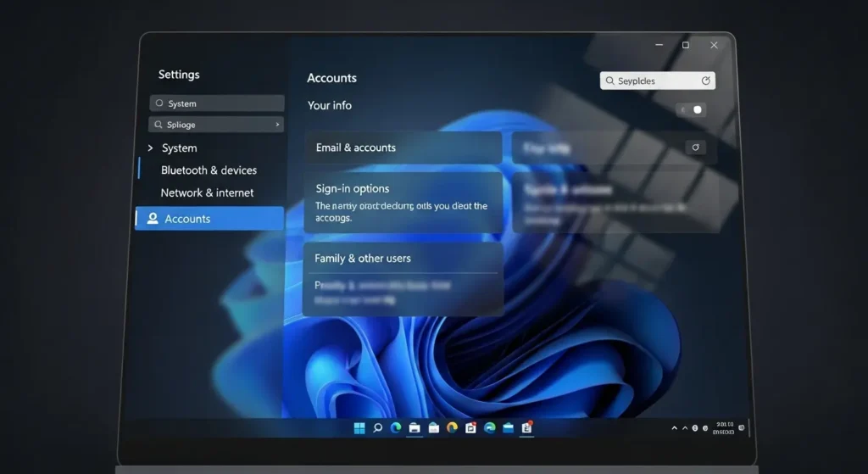Image resolution: width=868 pixels, height=474 pixels.
Task: Open Network & internet settings
Action: pos(207,192)
